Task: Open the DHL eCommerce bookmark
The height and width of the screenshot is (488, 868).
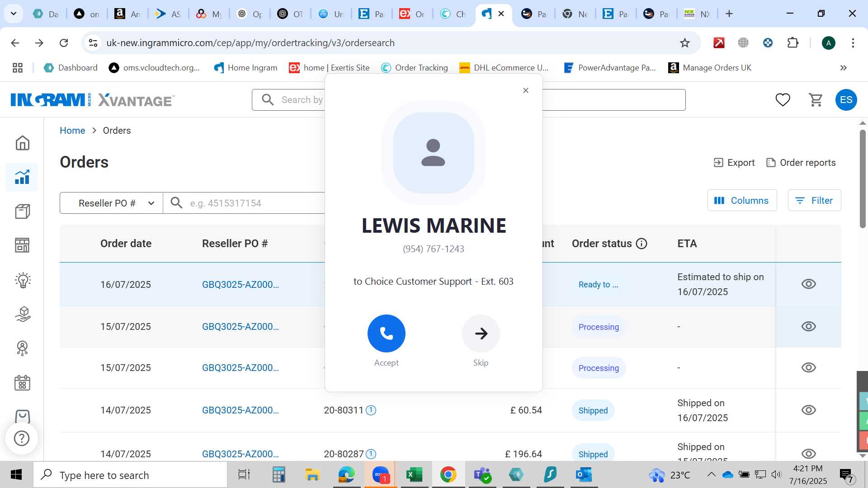Action: coord(504,68)
